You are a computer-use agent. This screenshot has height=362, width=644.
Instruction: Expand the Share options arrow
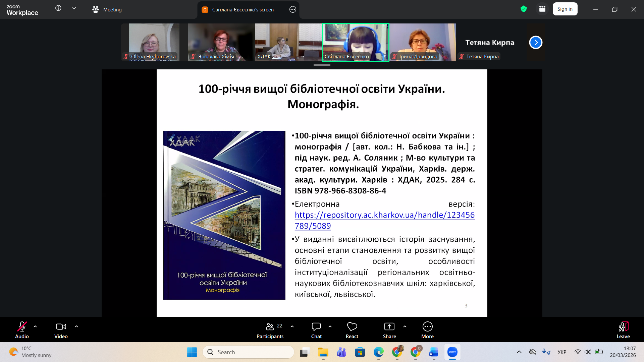click(x=405, y=326)
